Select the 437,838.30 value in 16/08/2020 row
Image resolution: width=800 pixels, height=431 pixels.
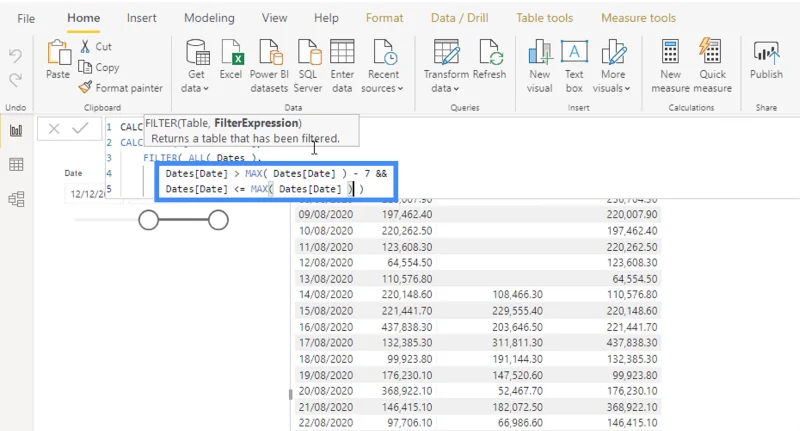pos(407,327)
